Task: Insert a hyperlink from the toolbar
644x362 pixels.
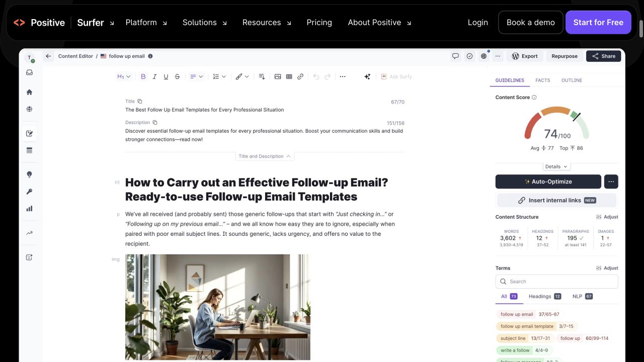Action: pos(300,76)
